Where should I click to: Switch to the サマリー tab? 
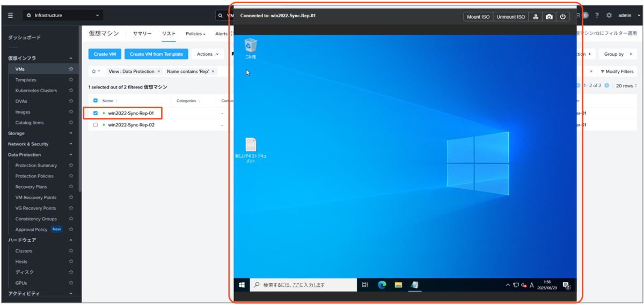click(x=142, y=34)
